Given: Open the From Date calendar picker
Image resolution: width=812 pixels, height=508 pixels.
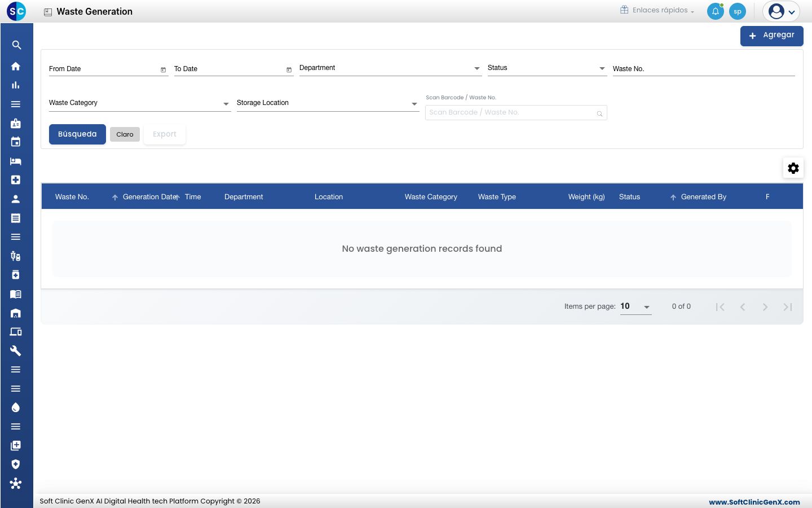Looking at the screenshot, I should click(164, 69).
